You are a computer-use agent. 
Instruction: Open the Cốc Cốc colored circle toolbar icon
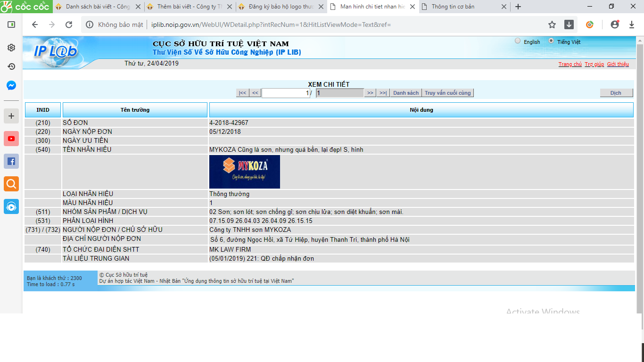click(590, 25)
